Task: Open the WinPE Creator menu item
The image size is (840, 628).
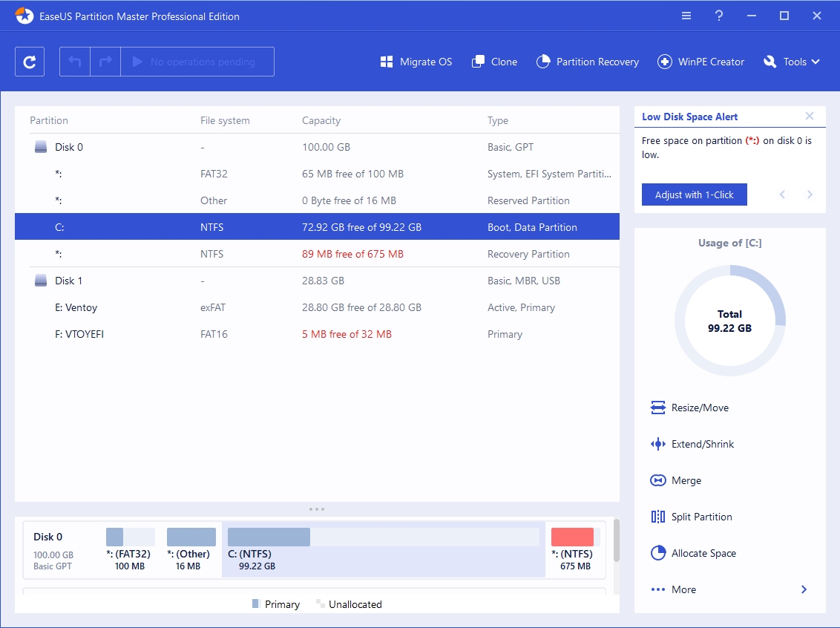Action: 700,62
